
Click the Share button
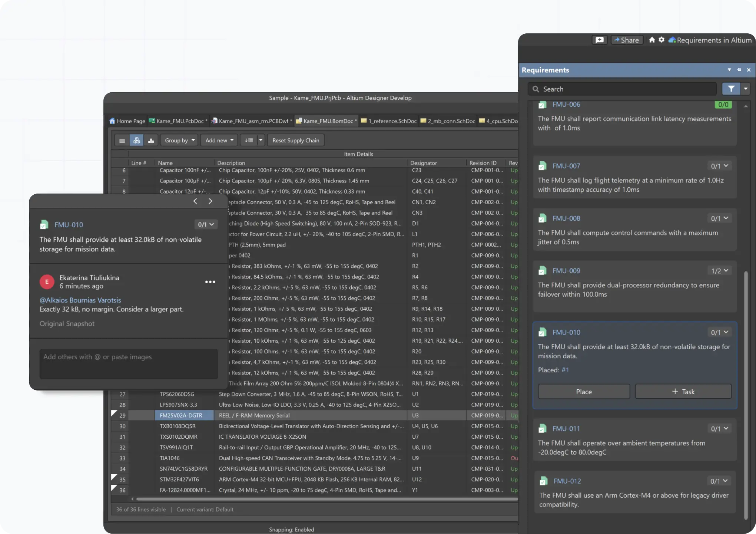click(x=626, y=40)
